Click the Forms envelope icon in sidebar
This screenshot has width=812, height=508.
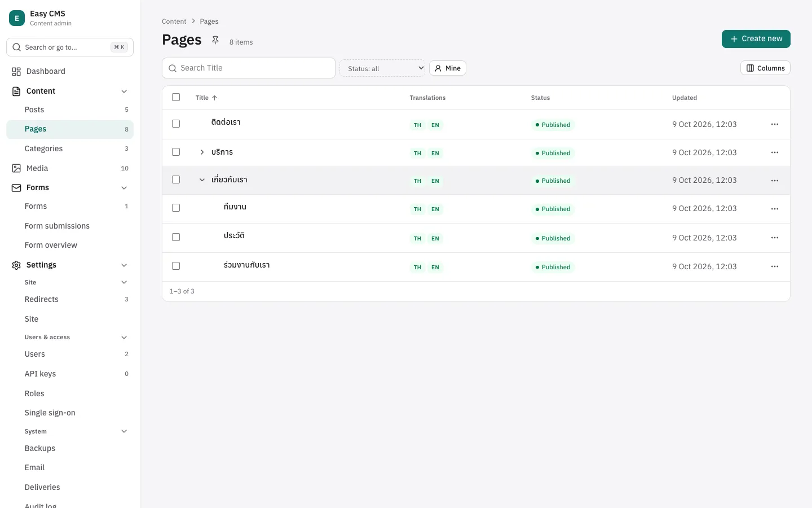[16, 188]
